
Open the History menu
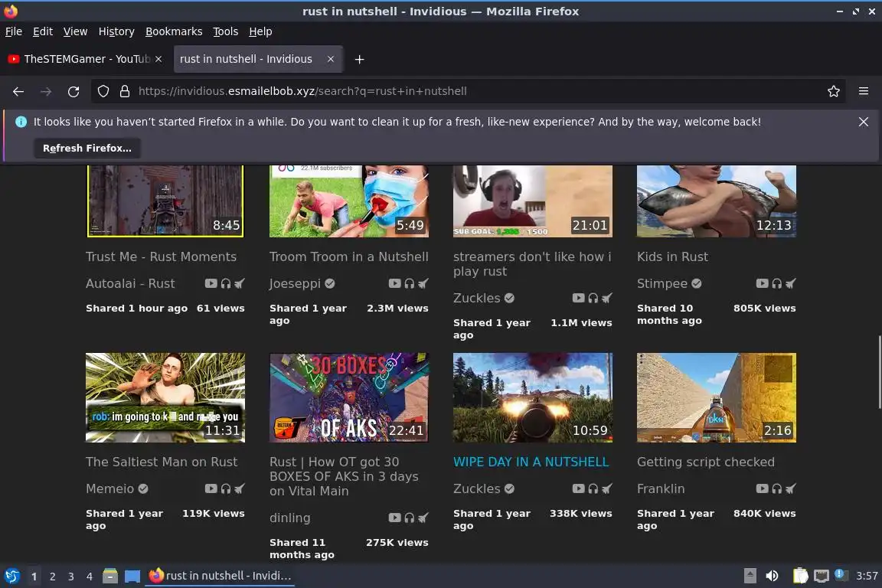[116, 31]
